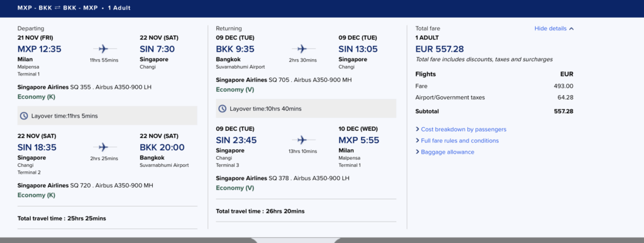Select the Economy (K) label under SQ 720
This screenshot has width=644, height=243.
click(36, 195)
